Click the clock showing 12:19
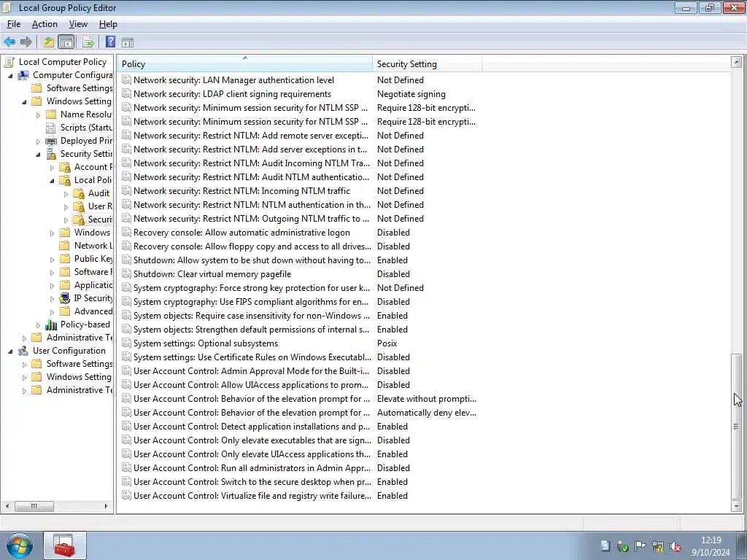The height and width of the screenshot is (560, 747). click(x=711, y=540)
